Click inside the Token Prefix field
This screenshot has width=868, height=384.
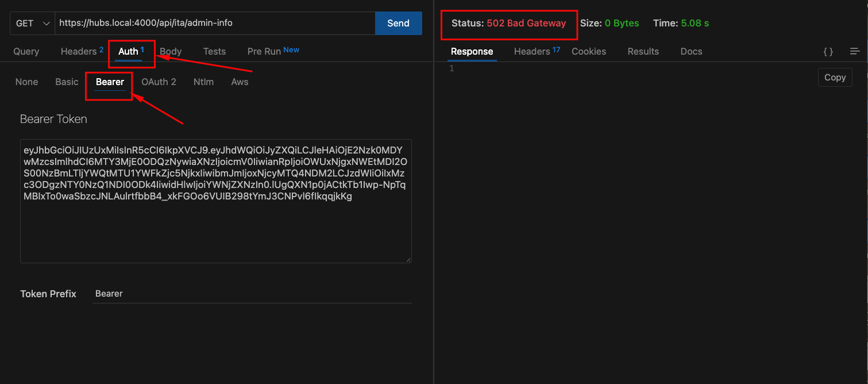click(x=230, y=293)
